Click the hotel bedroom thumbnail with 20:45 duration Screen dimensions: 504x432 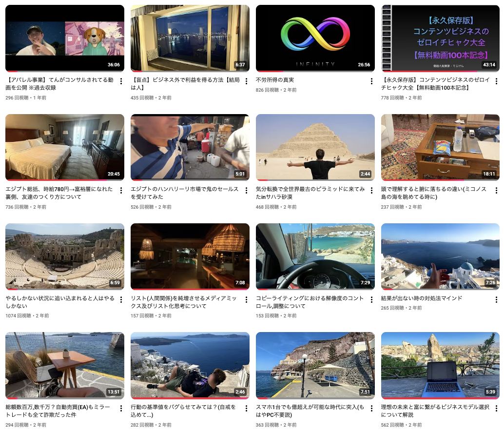[x=65, y=147]
